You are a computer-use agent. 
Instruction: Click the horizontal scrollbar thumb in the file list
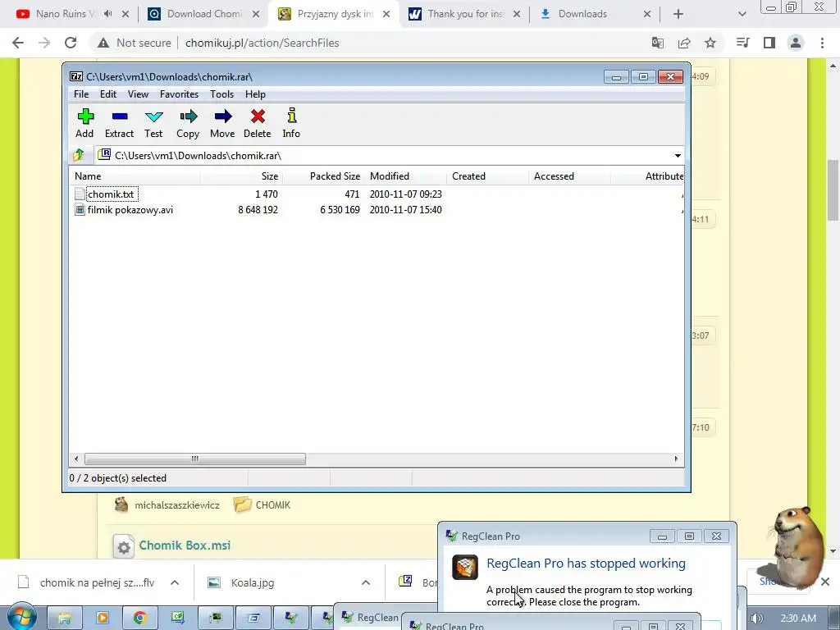click(195, 459)
